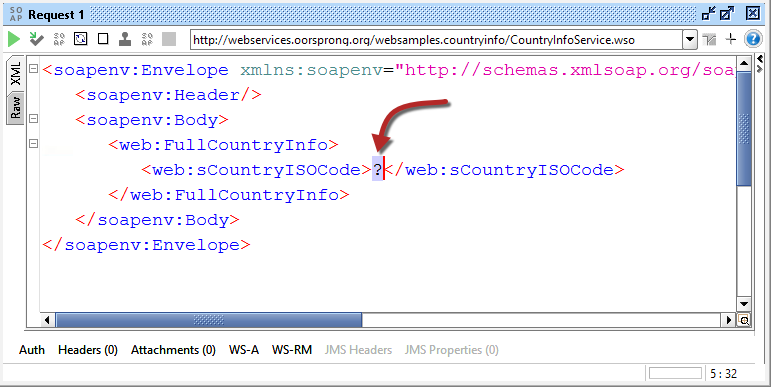
Task: Maximize the Request 1 window
Action: (727, 13)
